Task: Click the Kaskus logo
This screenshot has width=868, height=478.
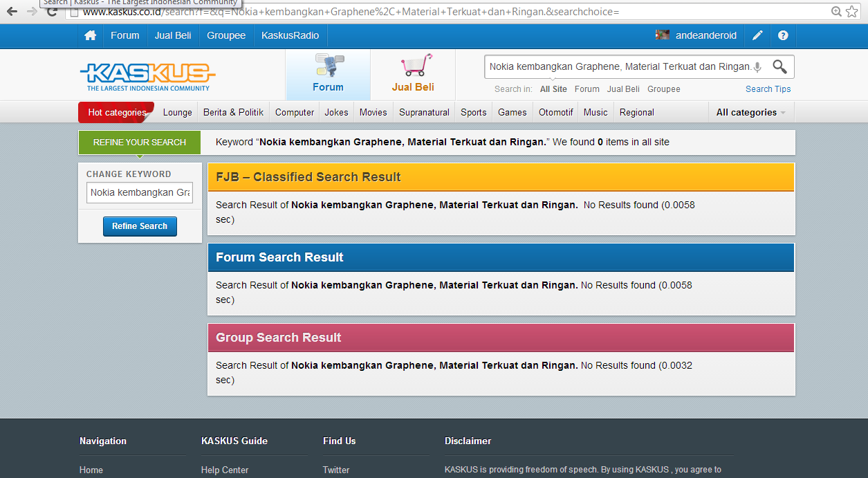Action: click(x=147, y=77)
